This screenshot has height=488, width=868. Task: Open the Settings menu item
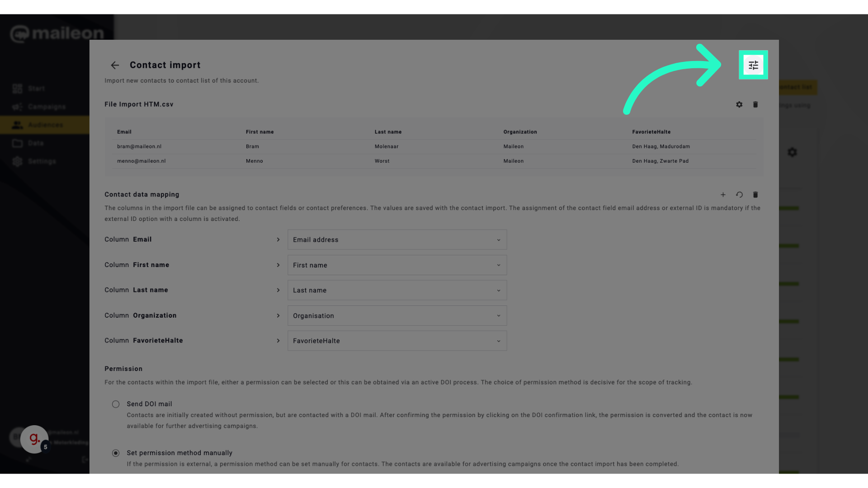coord(42,161)
